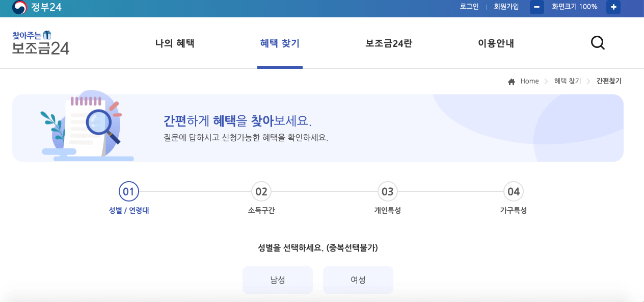Open the 나의 혜택 menu
644x302 pixels.
pyautogui.click(x=174, y=43)
